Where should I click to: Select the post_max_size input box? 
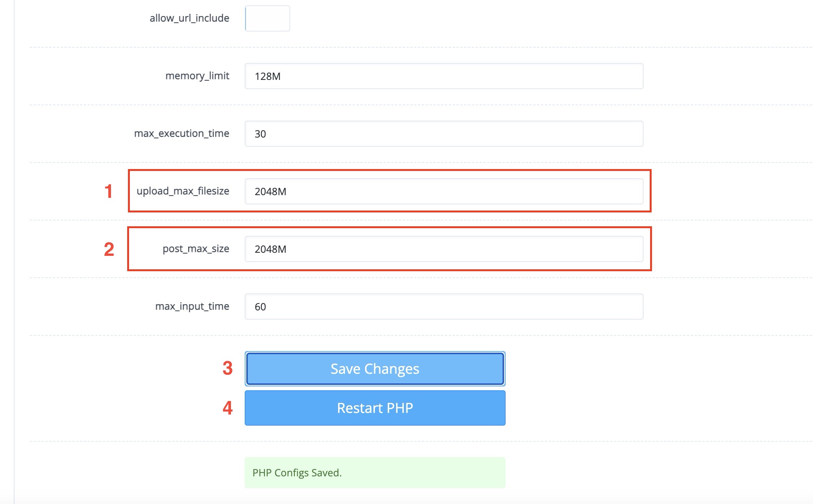(444, 249)
